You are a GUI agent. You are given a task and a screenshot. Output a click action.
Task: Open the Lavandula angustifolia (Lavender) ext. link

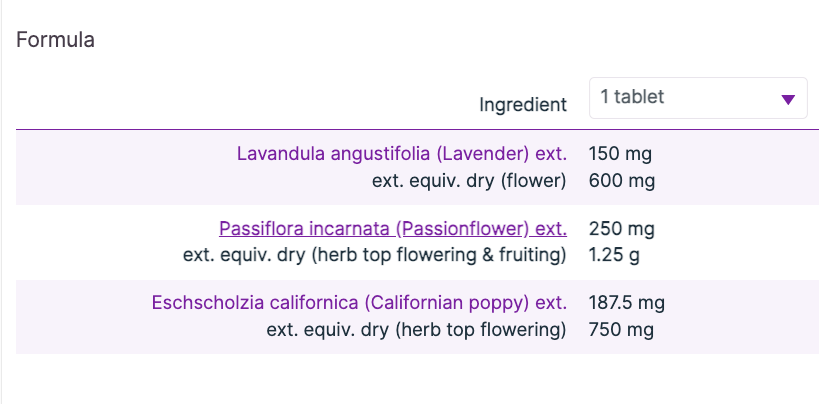[x=401, y=154]
